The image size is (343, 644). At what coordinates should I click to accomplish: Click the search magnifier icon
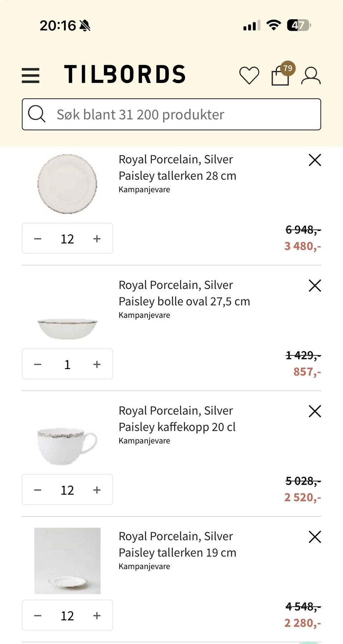(x=37, y=114)
